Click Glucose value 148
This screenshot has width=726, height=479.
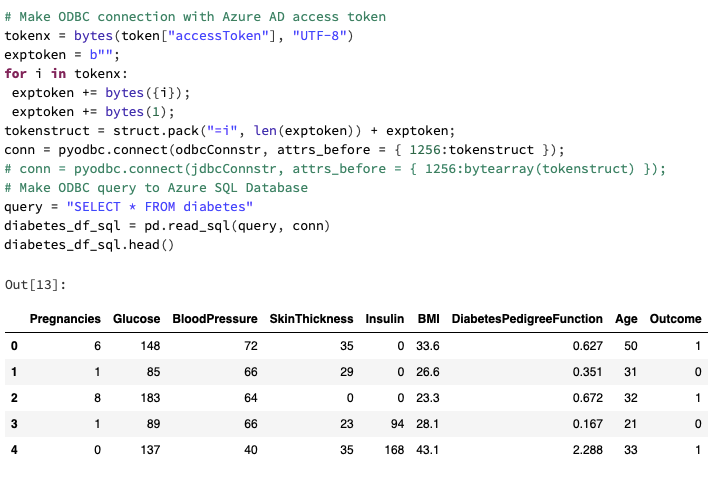click(150, 346)
